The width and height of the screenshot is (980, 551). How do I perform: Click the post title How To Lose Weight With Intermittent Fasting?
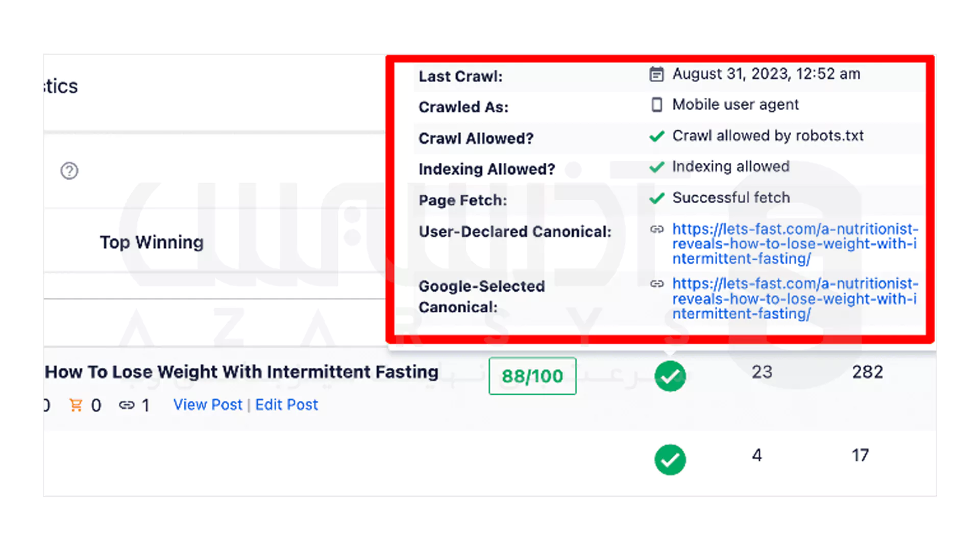(x=241, y=371)
